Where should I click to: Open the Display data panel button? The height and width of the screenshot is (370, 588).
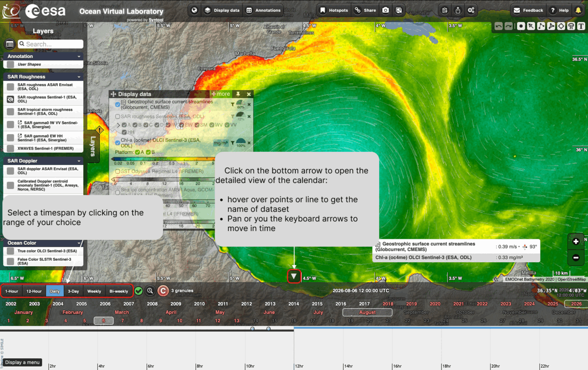(222, 10)
